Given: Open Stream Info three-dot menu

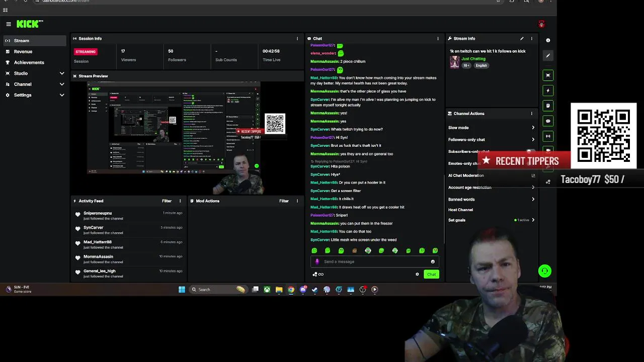Looking at the screenshot, I should pyautogui.click(x=531, y=38).
